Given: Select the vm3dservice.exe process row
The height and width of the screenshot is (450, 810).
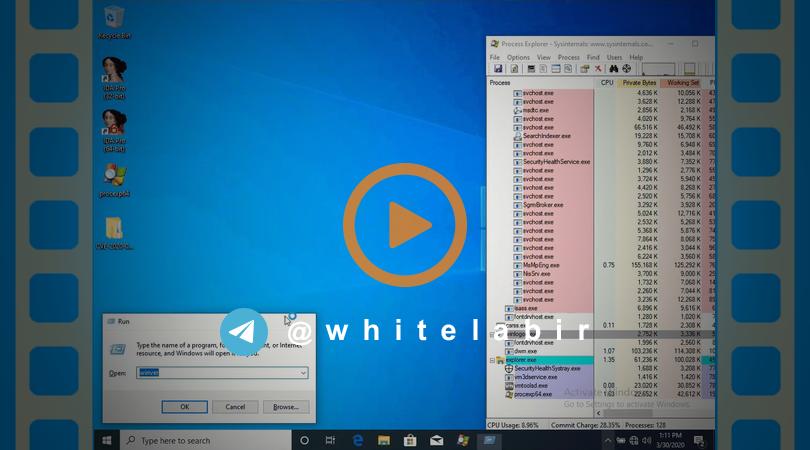Looking at the screenshot, I should [x=601, y=377].
